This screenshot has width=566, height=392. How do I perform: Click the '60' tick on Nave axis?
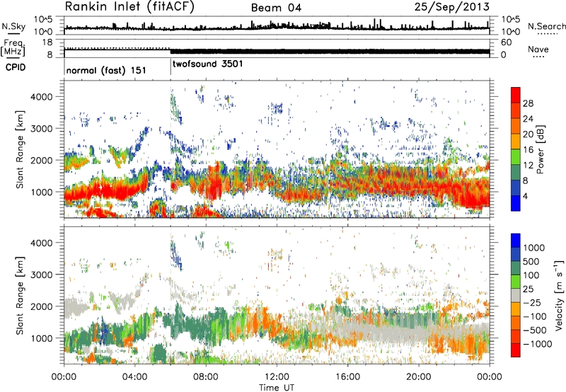(506, 42)
